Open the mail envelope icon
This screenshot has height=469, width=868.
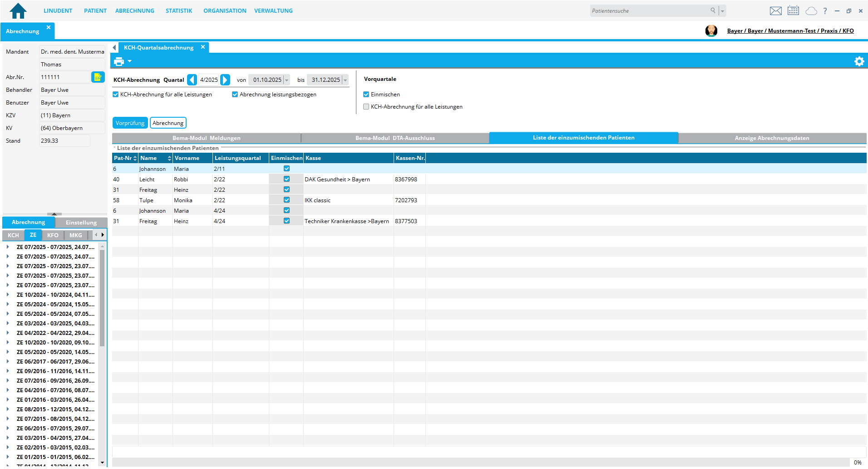tap(775, 11)
